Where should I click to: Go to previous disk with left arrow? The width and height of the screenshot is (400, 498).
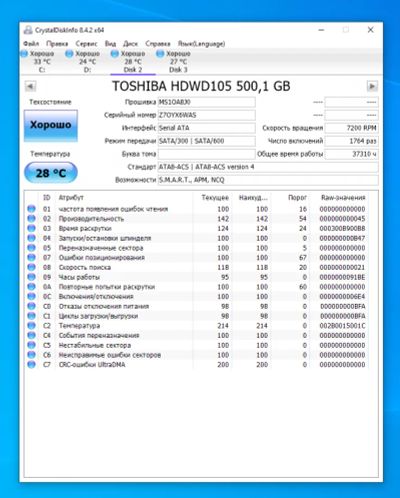pos(30,86)
